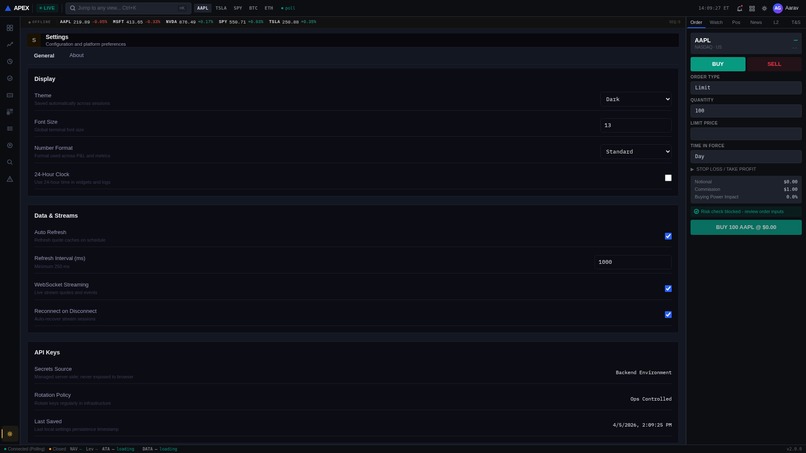Disable the Auto Refresh checkbox
This screenshot has width=806, height=453.
[668, 236]
